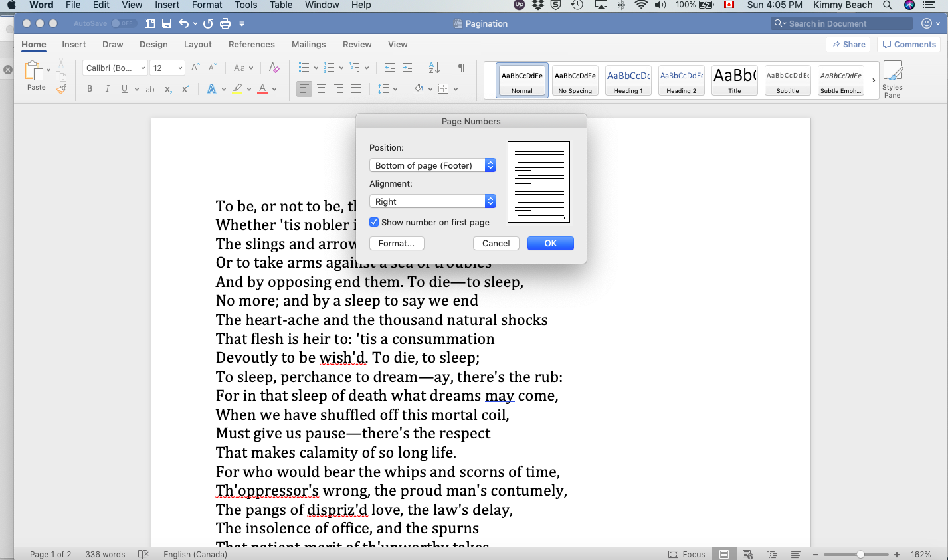Switch to Draft view in status bar

[x=795, y=554]
